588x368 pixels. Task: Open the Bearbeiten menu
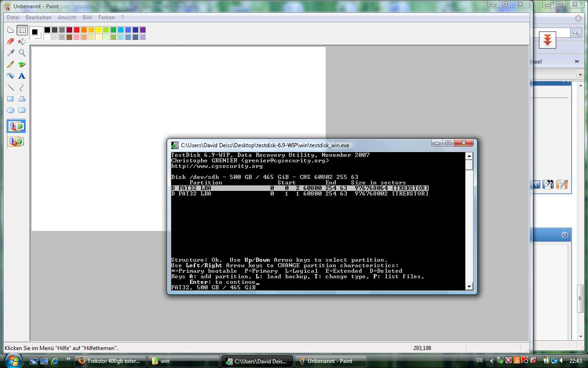coord(39,17)
